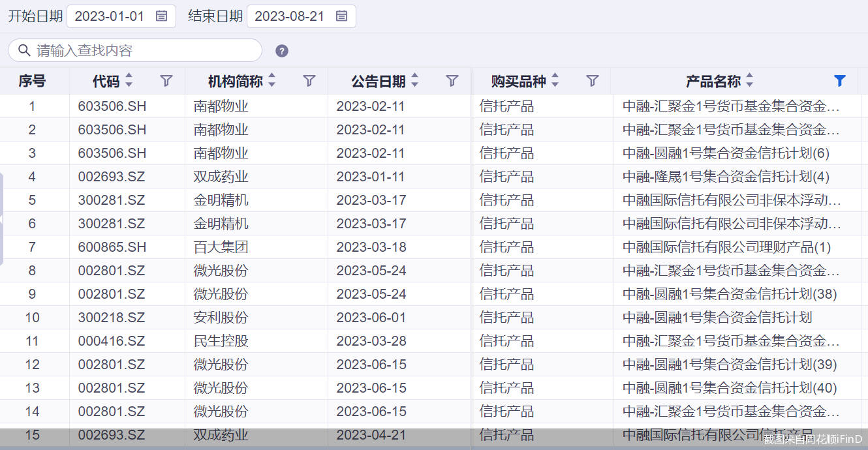The width and height of the screenshot is (868, 450).
Task: Select 民生控股 institution cell
Action: point(221,341)
